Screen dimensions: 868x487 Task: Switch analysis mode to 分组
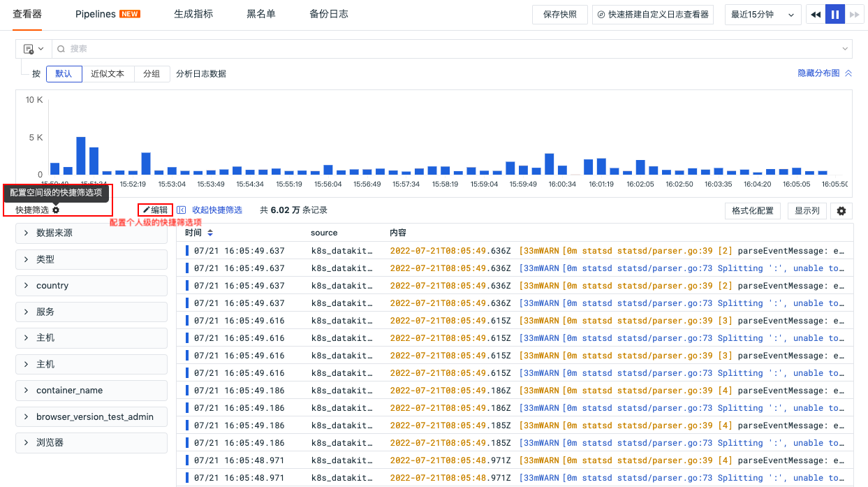[152, 73]
